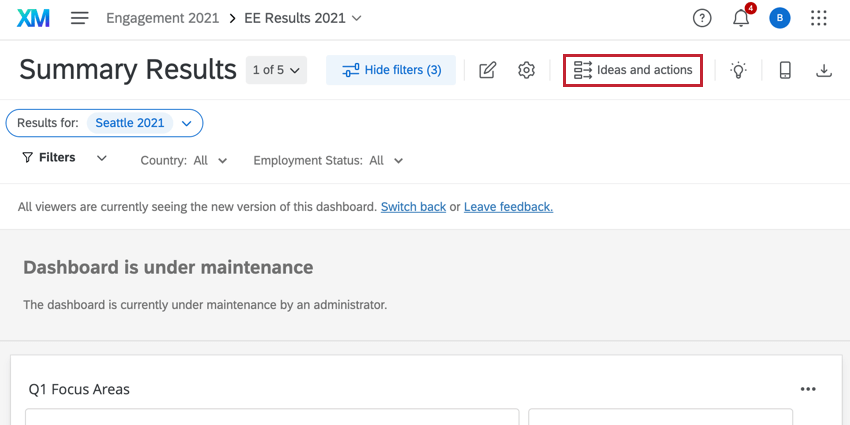Open the Seattle 2021 results dropdown
Image resolution: width=850 pixels, height=425 pixels.
(x=186, y=123)
